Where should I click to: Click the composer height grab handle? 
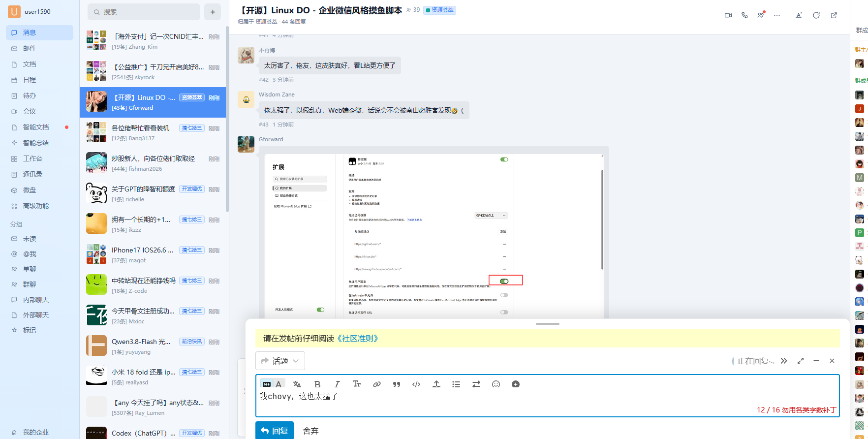[548, 324]
